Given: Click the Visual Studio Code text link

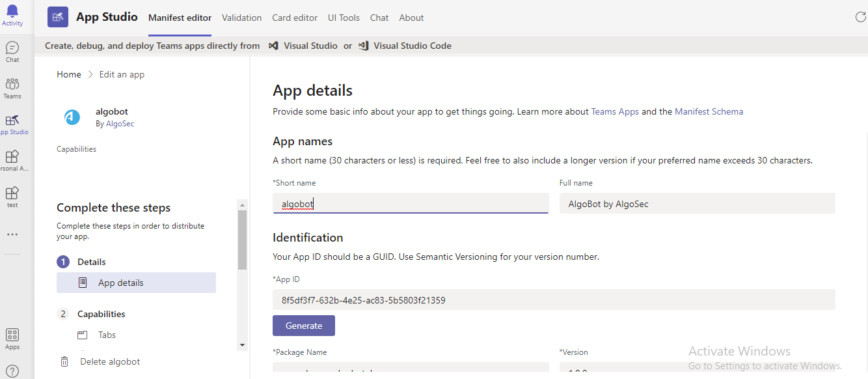Looking at the screenshot, I should [x=413, y=46].
